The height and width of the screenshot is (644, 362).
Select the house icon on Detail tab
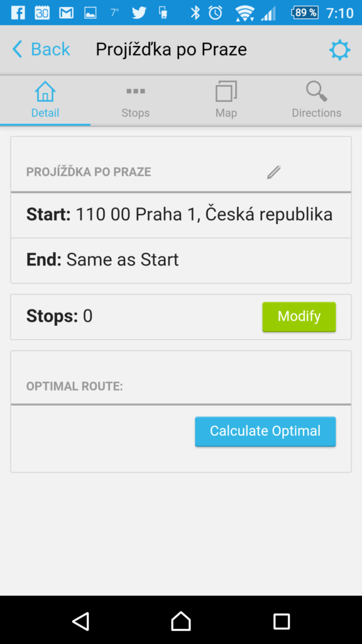(45, 91)
